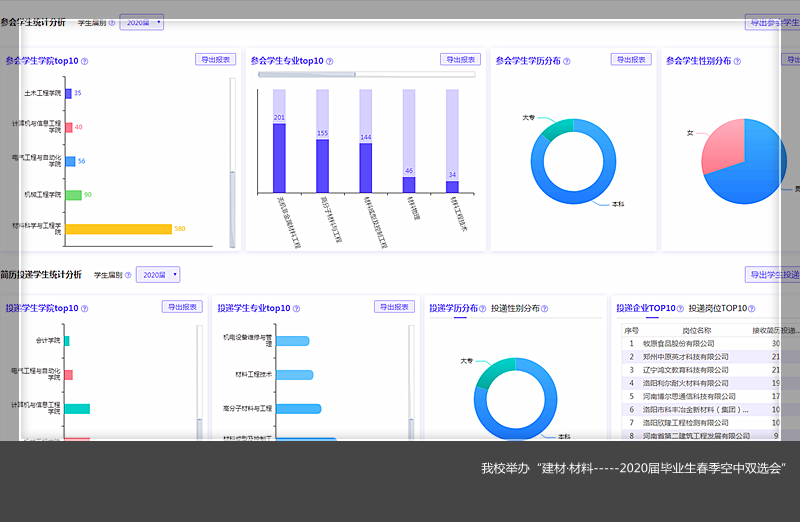Open 2020届 dropdown in 简历投递学生统计分析 section
This screenshot has width=800, height=522.
(x=158, y=274)
